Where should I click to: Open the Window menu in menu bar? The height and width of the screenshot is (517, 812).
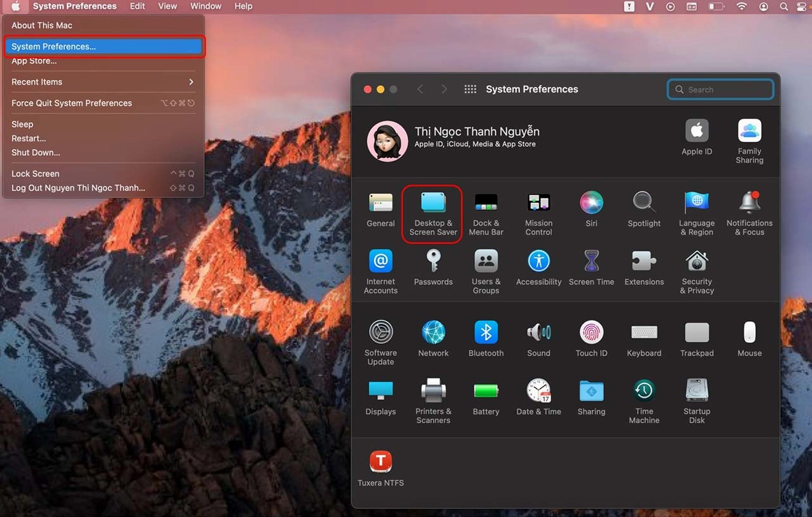pos(206,6)
